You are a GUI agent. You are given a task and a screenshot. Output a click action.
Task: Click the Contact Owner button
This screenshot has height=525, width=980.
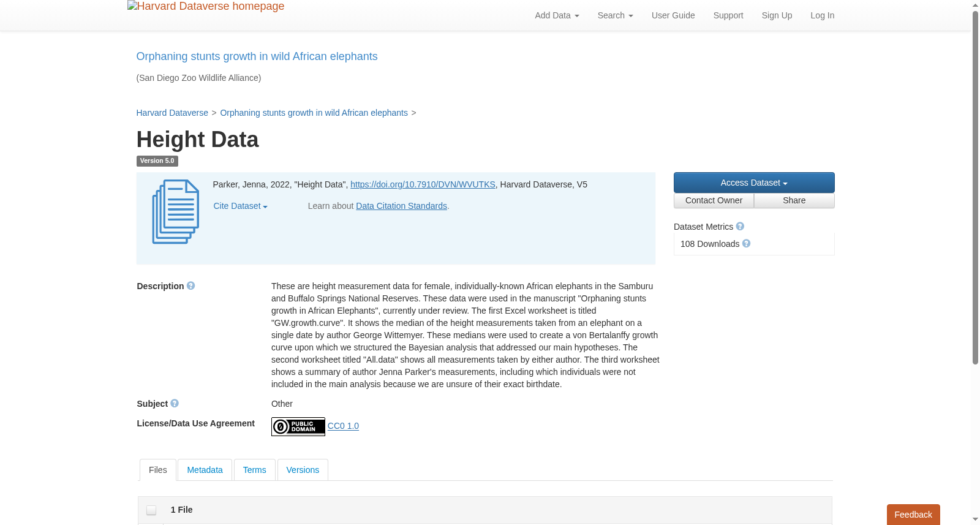714,201
